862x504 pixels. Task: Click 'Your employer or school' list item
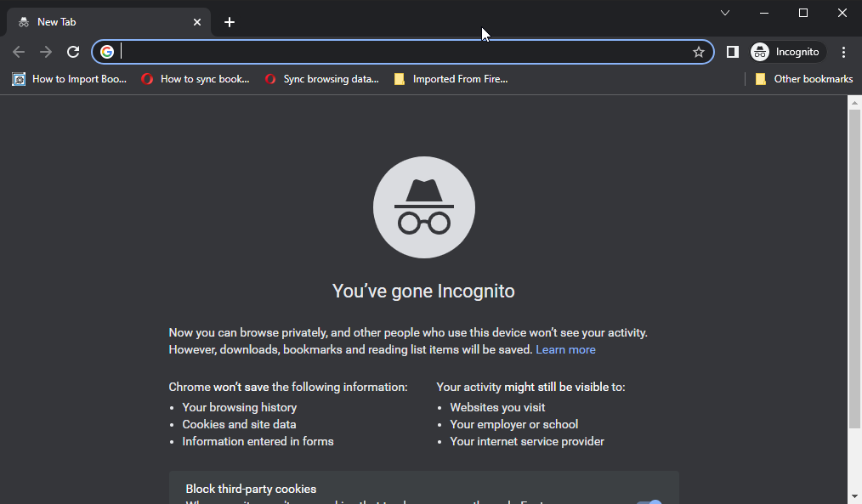coord(514,424)
